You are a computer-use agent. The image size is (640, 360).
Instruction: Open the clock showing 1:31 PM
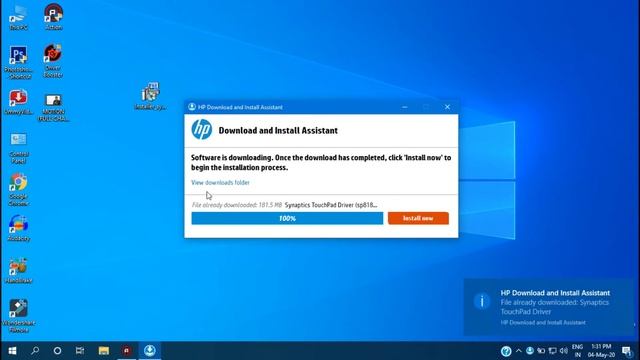click(x=601, y=351)
